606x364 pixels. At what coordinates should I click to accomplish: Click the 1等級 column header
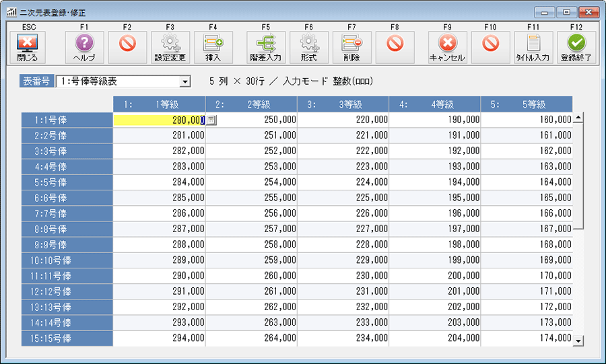coord(159,104)
